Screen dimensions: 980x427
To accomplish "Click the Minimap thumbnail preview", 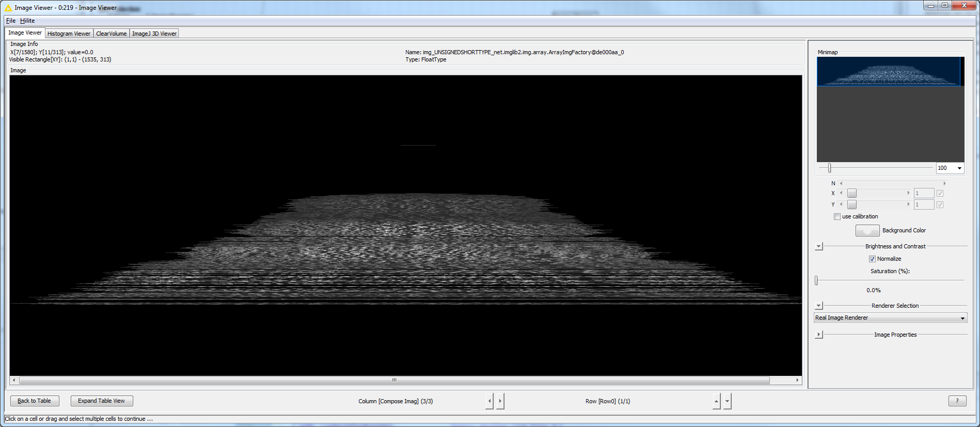I will (x=888, y=71).
